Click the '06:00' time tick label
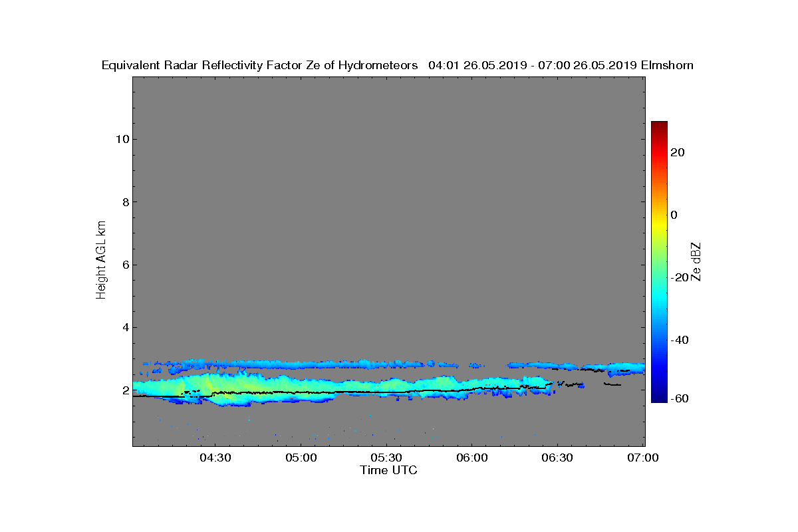 coord(472,458)
